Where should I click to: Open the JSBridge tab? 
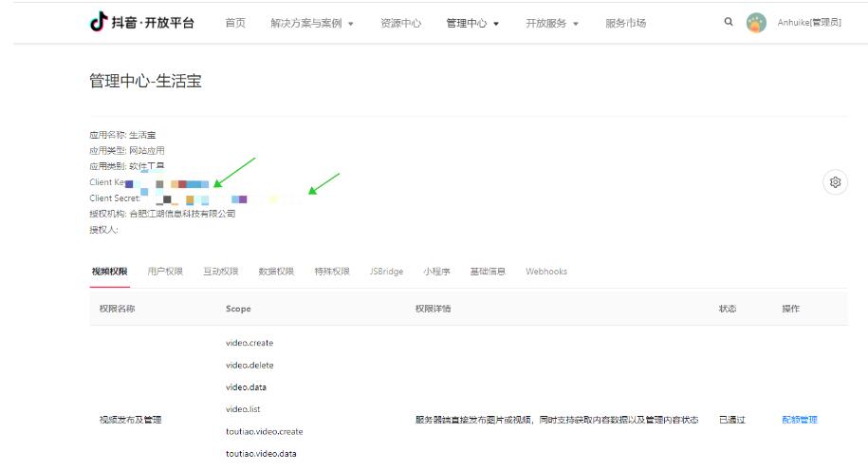coord(386,272)
